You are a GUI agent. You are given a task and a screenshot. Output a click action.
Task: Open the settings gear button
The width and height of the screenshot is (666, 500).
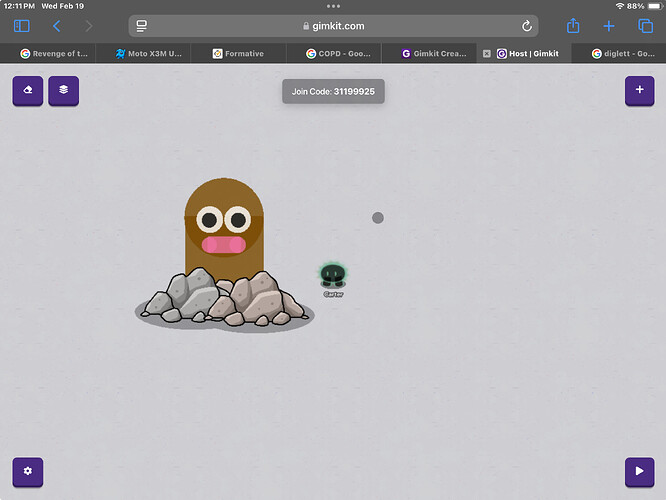pos(27,471)
